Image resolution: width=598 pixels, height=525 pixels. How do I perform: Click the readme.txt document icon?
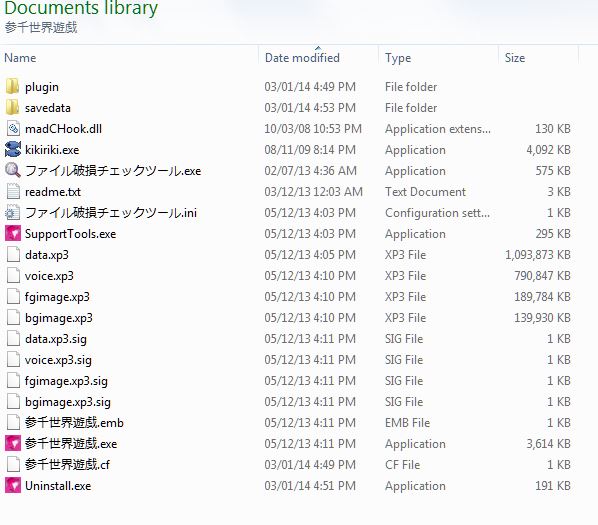click(x=13, y=191)
